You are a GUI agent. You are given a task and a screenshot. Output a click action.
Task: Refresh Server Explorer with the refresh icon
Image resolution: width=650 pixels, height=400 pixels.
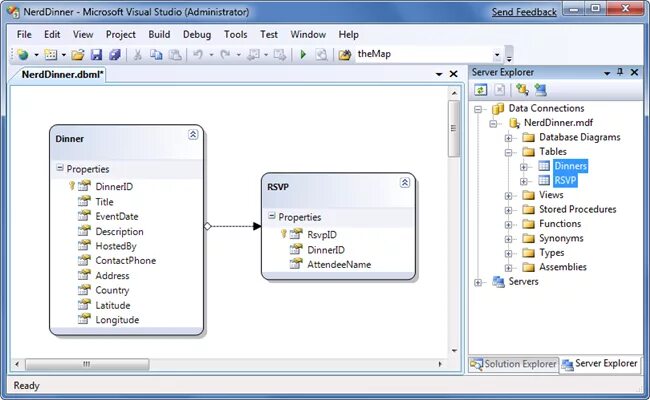pos(480,90)
